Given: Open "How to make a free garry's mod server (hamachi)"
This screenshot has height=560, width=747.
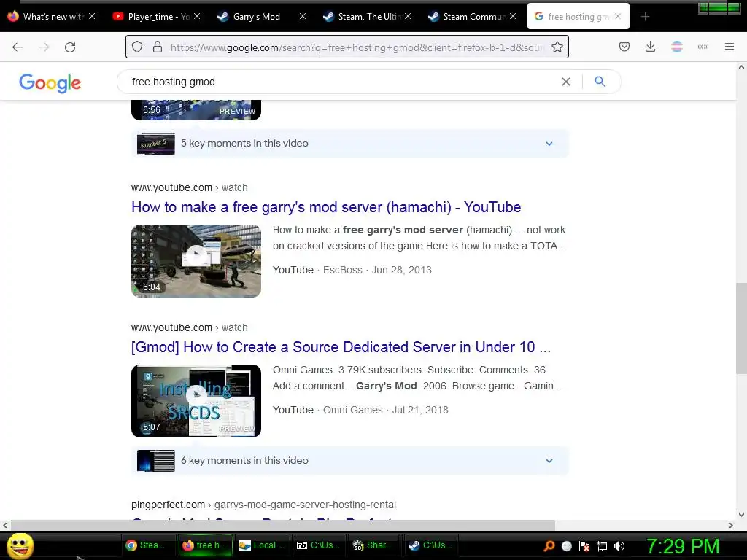Looking at the screenshot, I should point(326,207).
